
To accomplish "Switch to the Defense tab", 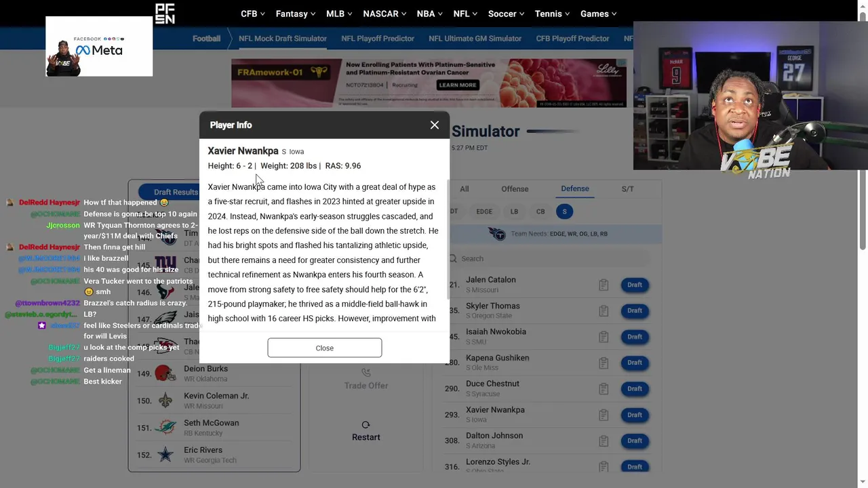I will coord(575,188).
